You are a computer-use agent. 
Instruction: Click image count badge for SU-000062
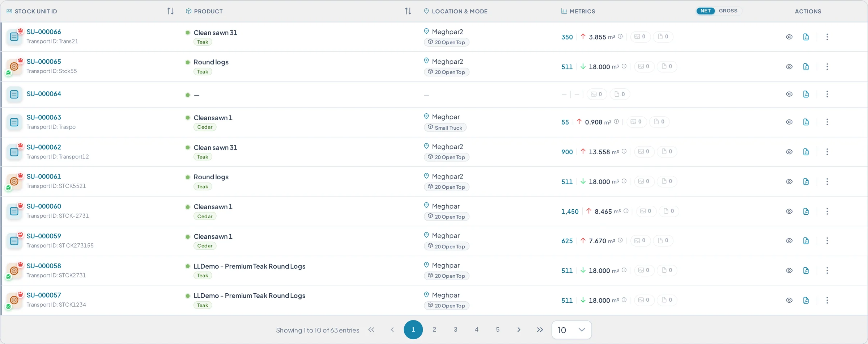[644, 152]
